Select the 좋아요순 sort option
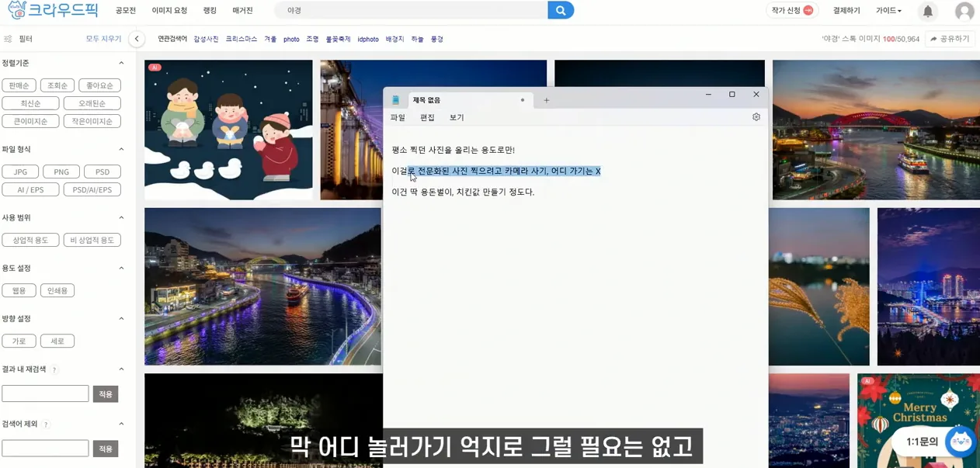Viewport: 980px width, 468px height. 99,85
